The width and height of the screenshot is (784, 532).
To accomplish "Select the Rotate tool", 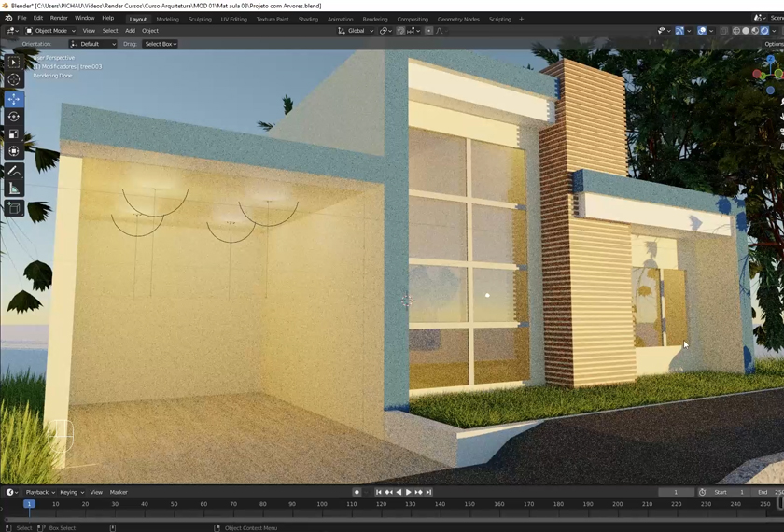I will [x=14, y=117].
